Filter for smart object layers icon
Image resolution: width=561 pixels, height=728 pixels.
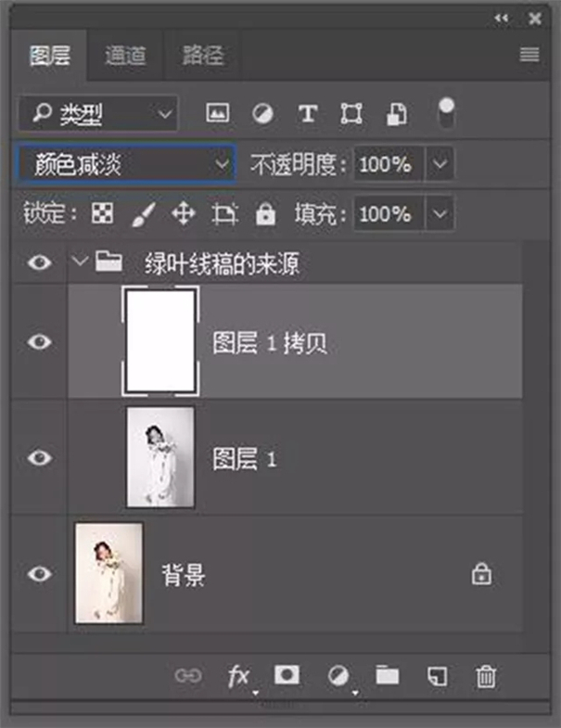tap(397, 114)
